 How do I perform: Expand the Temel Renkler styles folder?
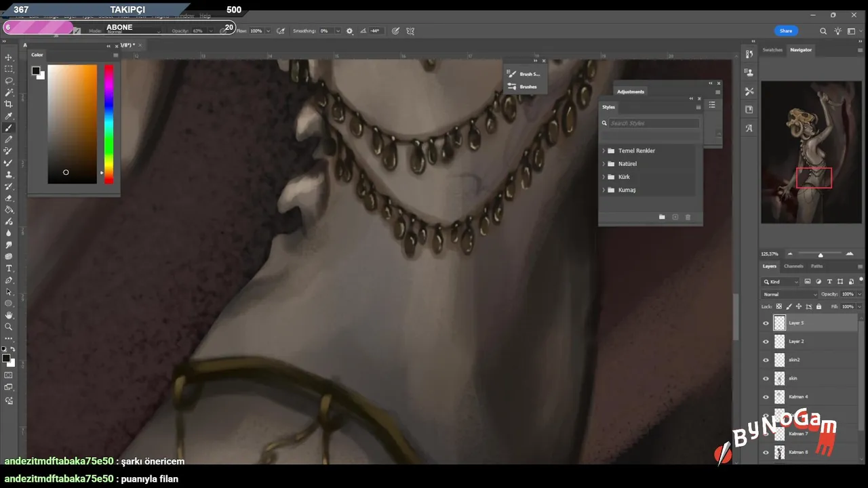click(x=604, y=150)
